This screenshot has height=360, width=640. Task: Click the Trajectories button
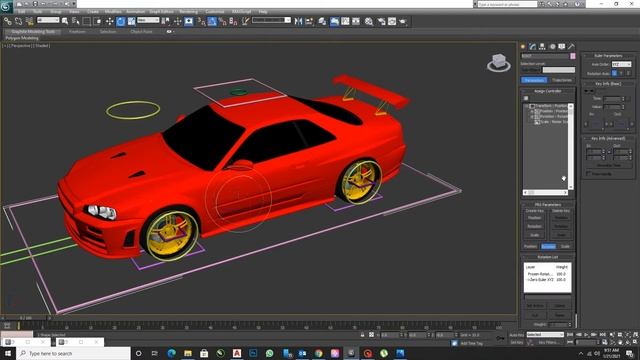click(562, 80)
